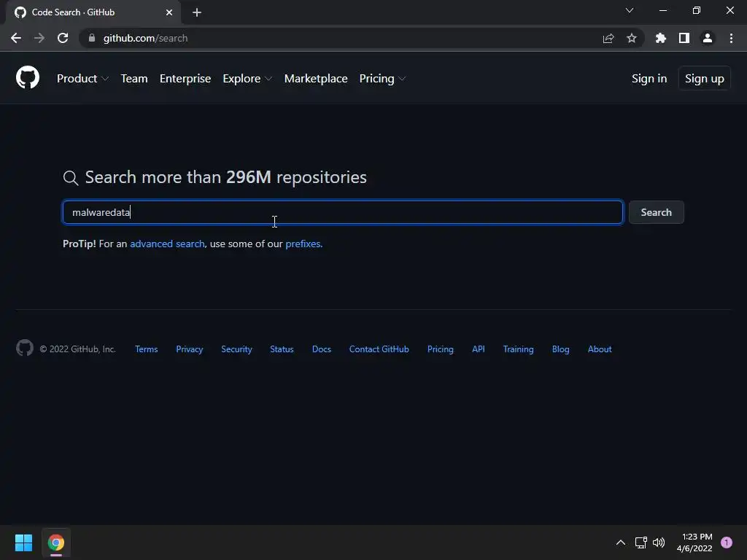Viewport: 747px width, 560px height.
Task: Expand the Pricing dropdown in header
Action: click(382, 79)
